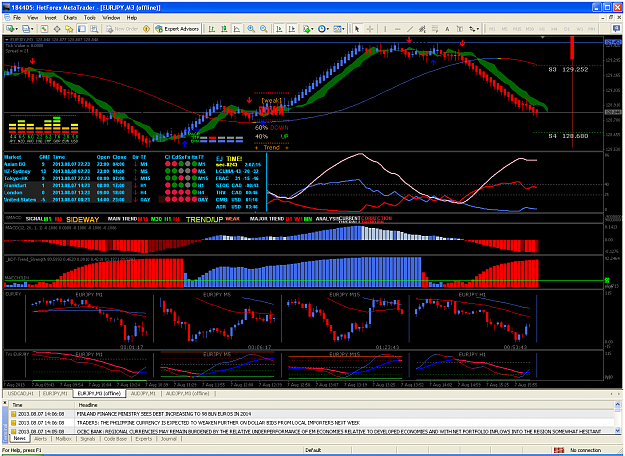625x456 pixels.
Task: Open the Tools menu
Action: pyautogui.click(x=90, y=18)
